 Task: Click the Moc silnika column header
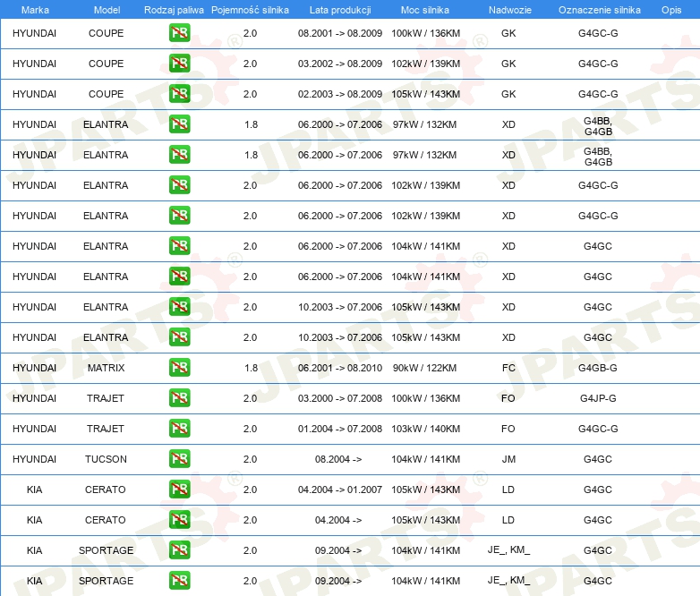[x=425, y=10]
